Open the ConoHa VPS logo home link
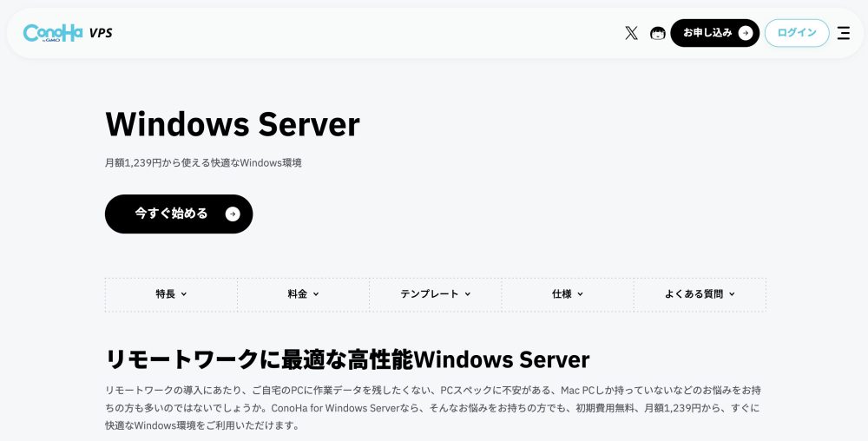Screen dimensions: 868x441 (x=68, y=33)
